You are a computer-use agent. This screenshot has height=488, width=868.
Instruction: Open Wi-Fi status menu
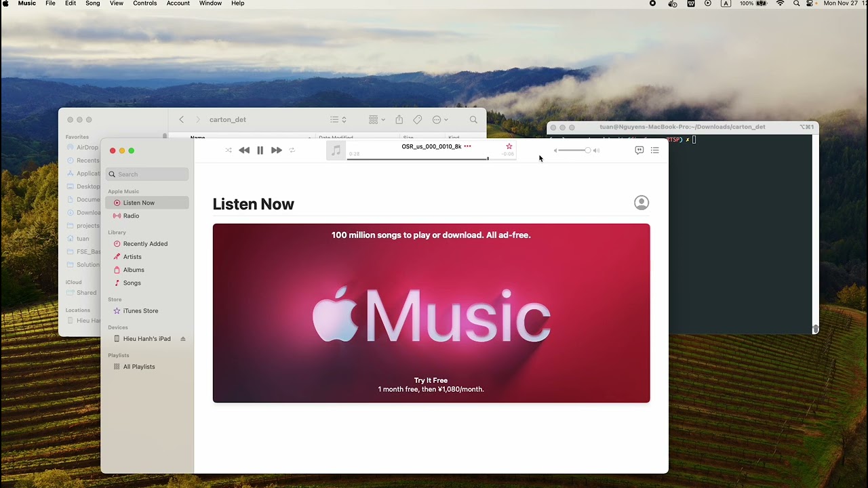coord(781,3)
